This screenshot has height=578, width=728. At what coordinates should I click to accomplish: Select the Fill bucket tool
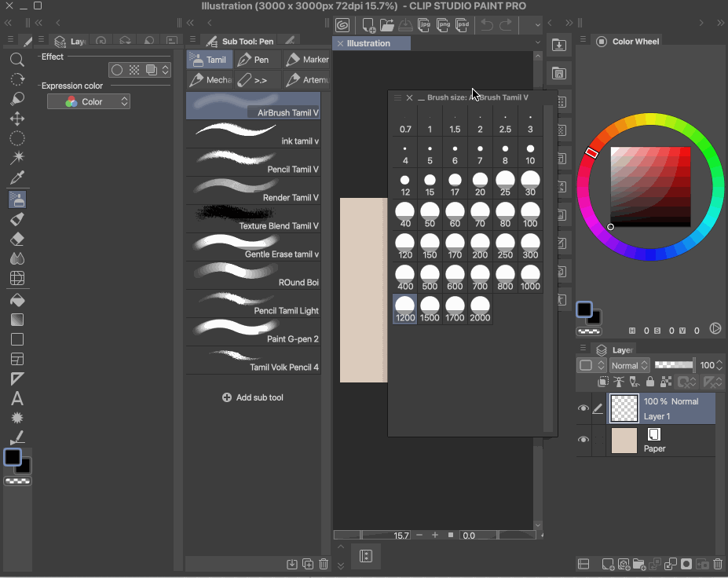click(x=16, y=299)
